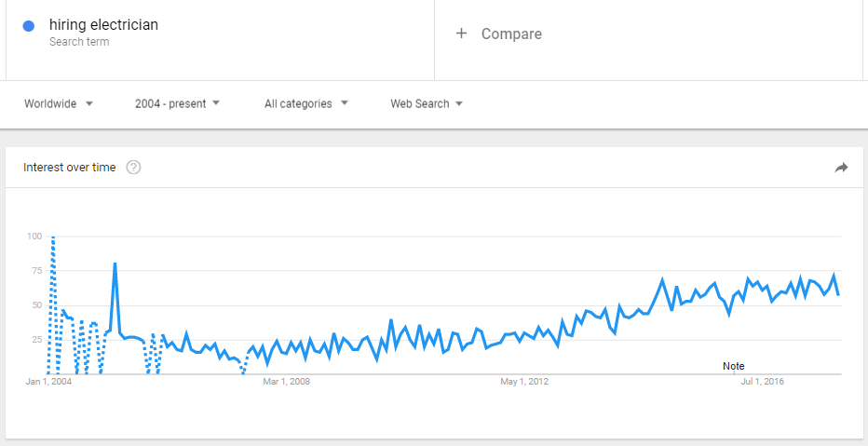This screenshot has width=868, height=446.
Task: Click the share arrow icon on chart card
Action: [841, 168]
